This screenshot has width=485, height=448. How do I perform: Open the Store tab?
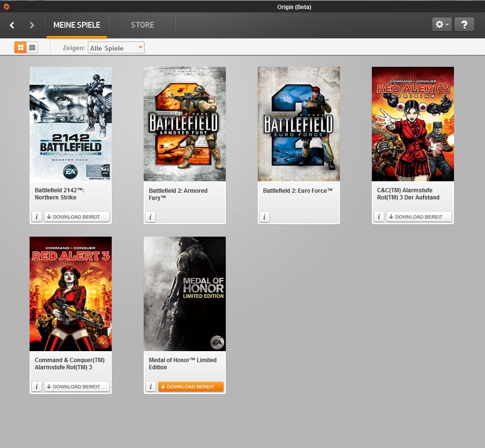(x=142, y=25)
